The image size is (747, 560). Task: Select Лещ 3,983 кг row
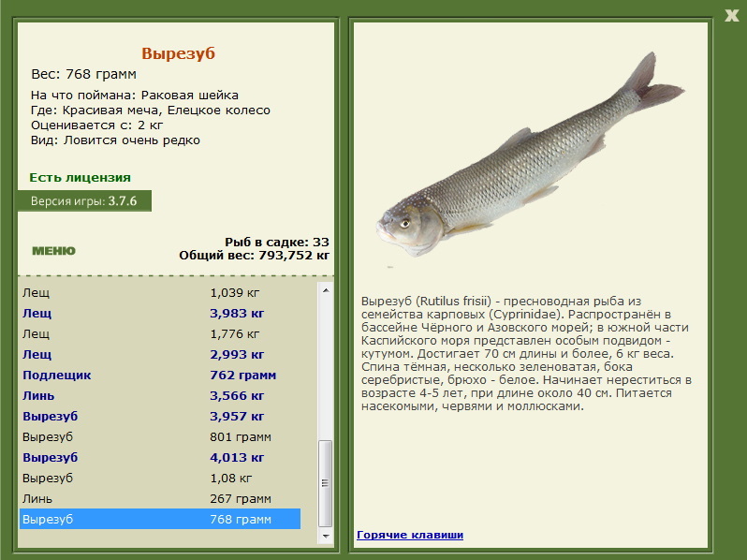click(161, 313)
